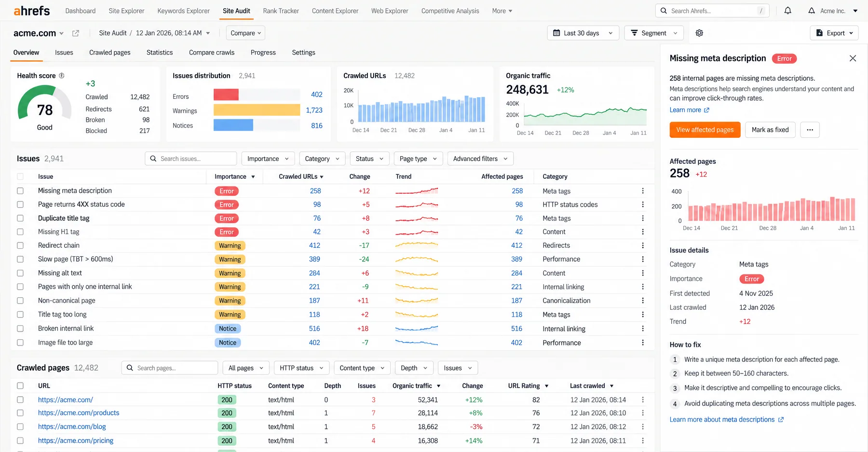Open the HTTP status filter dropdown
This screenshot has height=452, width=868.
click(301, 368)
